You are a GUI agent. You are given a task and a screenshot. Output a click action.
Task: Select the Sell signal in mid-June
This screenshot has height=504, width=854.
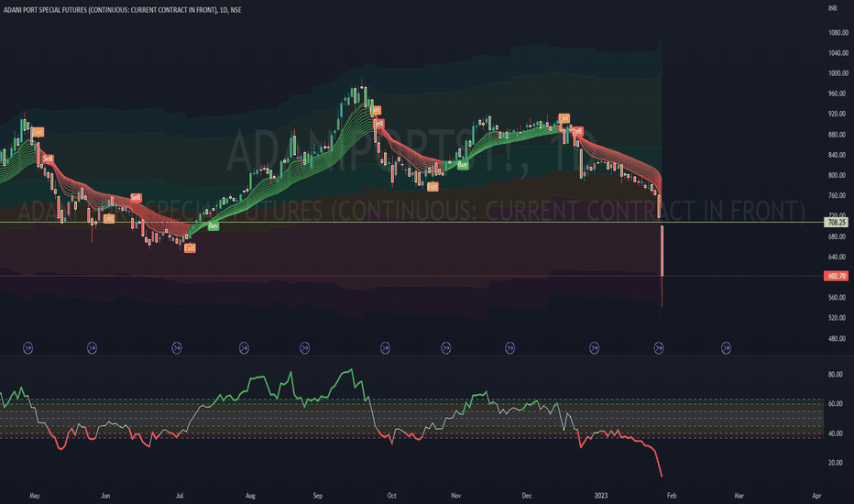(x=136, y=197)
